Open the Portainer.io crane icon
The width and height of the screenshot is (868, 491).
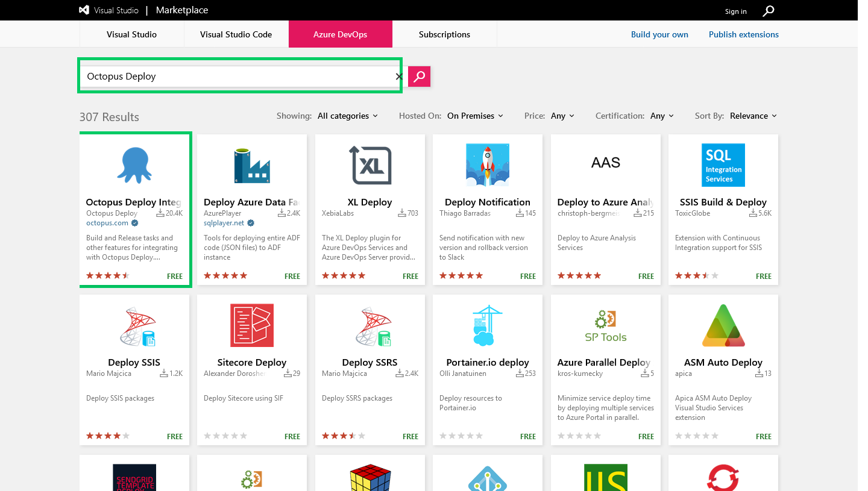[488, 325]
